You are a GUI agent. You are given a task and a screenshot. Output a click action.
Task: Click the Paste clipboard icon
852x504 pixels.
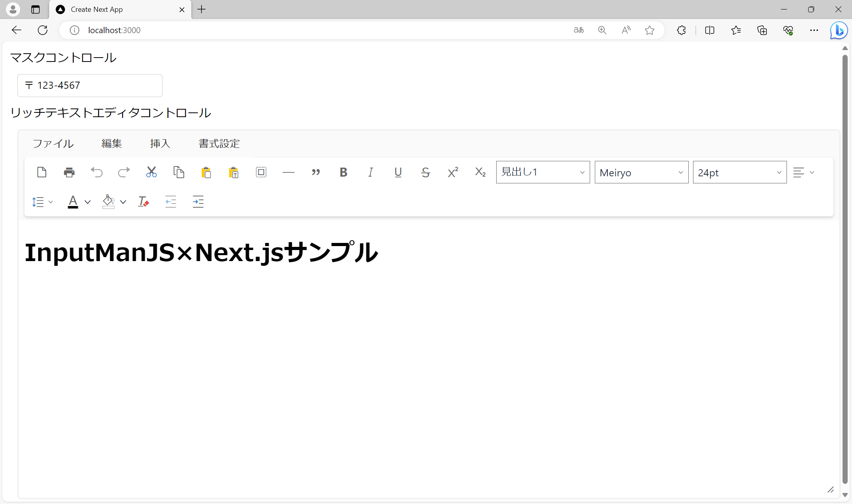206,172
